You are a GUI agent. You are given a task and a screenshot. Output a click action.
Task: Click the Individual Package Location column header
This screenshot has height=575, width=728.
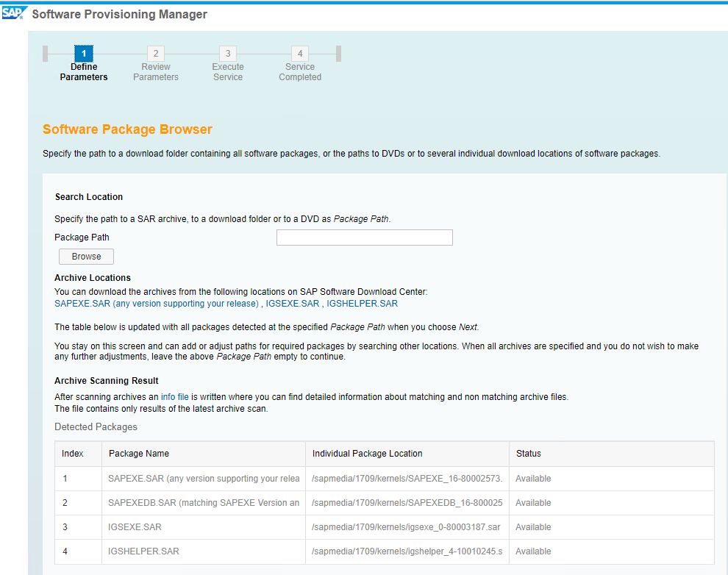click(x=407, y=454)
